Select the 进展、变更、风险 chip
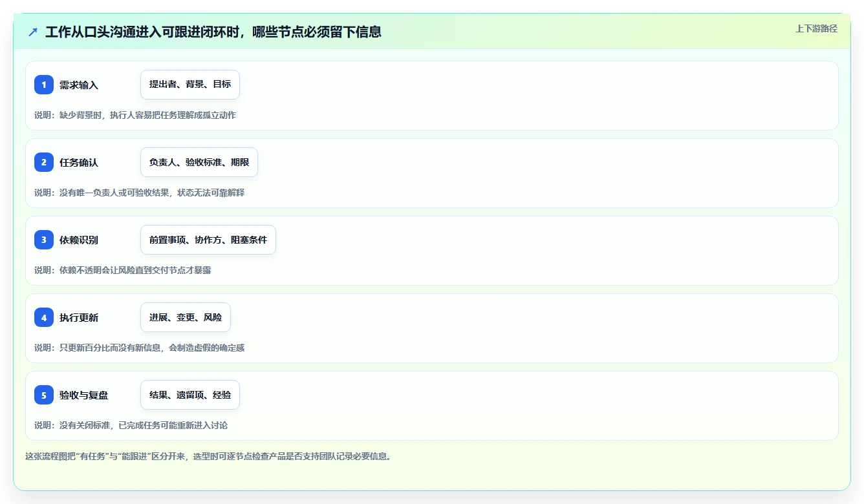Viewport: 864px width, 504px height. coord(186,317)
